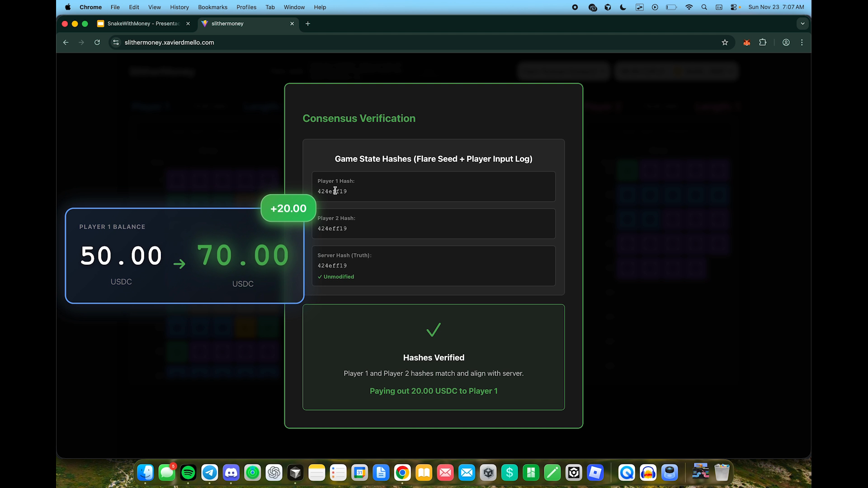The image size is (868, 488).
Task: View site information icon in address bar
Action: click(x=116, y=42)
